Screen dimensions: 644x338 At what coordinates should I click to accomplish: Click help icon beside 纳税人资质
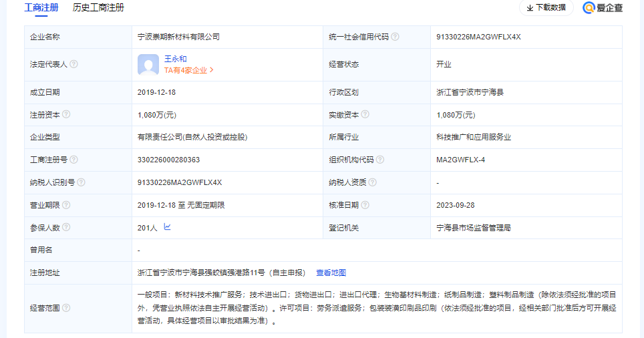pyautogui.click(x=373, y=182)
